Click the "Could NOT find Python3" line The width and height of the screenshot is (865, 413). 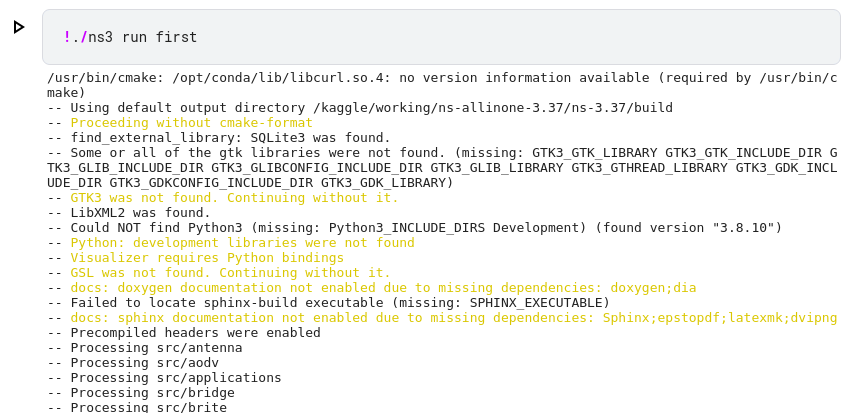414,228
